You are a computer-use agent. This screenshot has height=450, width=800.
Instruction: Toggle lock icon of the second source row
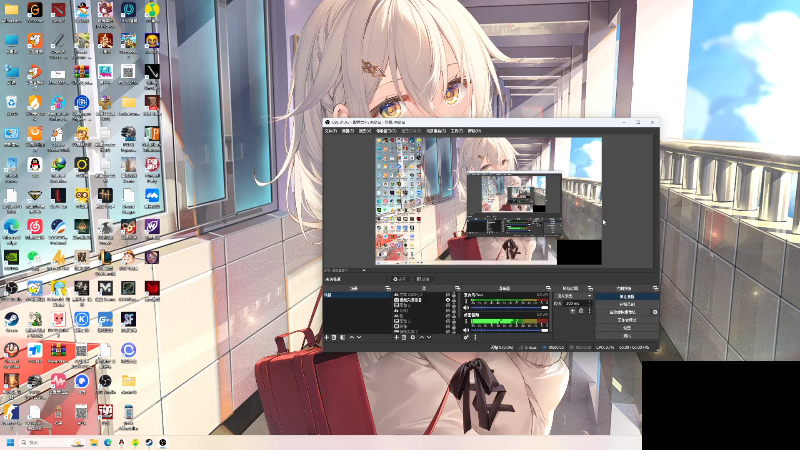tap(453, 300)
